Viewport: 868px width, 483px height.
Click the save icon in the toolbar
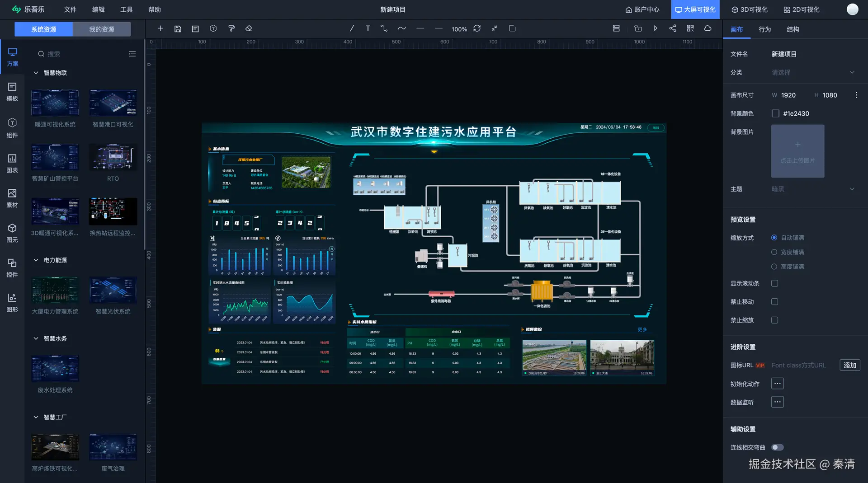coord(177,28)
